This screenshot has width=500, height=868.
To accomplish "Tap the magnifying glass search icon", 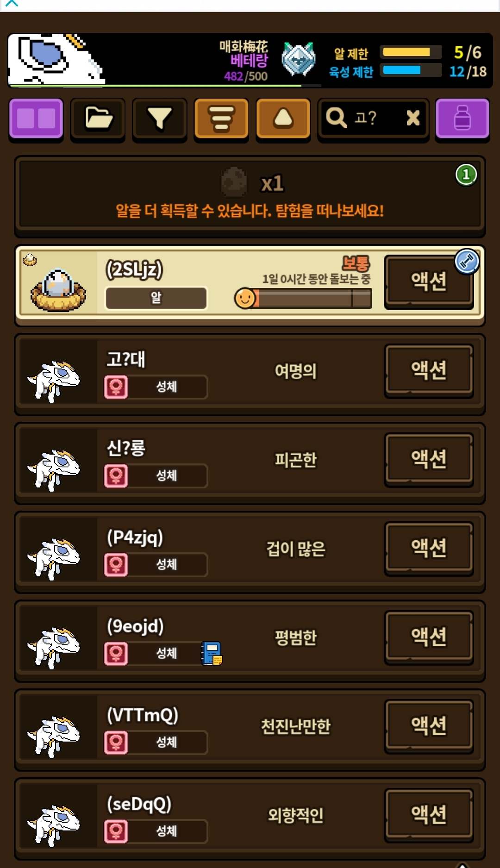I will tap(337, 118).
